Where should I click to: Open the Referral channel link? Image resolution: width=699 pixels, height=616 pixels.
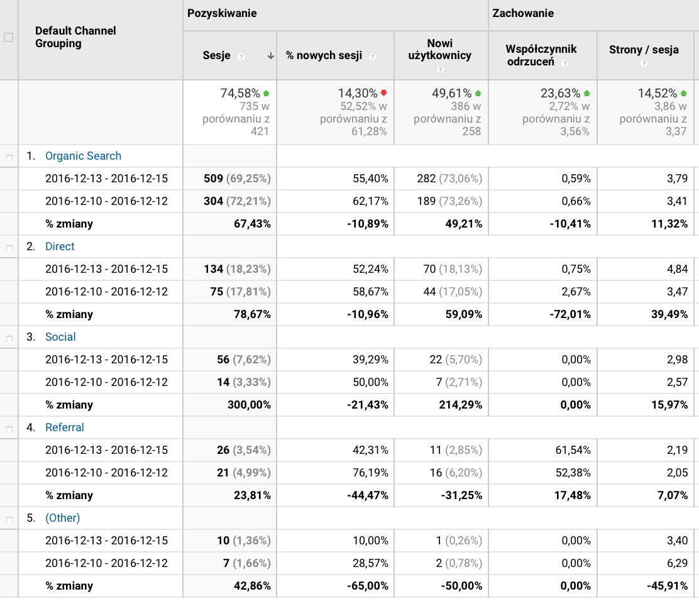click(64, 427)
